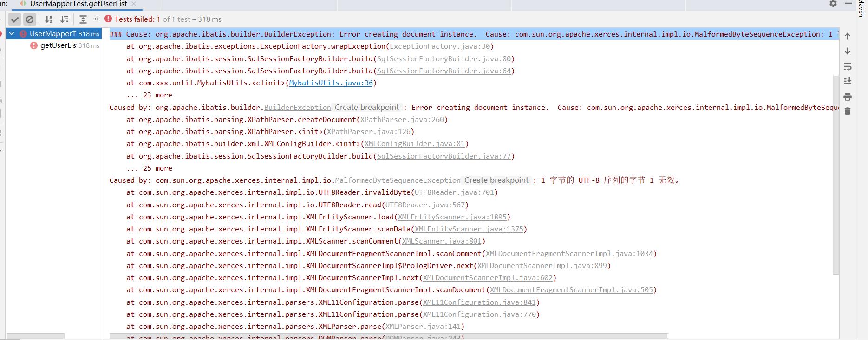The width and height of the screenshot is (868, 340).
Task: Open ExceptionFactory.java:30 link
Action: (x=440, y=46)
